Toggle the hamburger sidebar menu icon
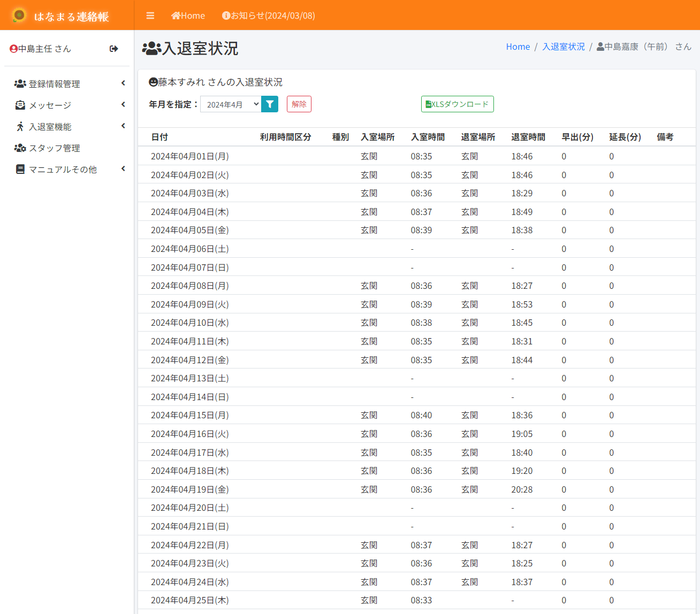This screenshot has height=614, width=700. pos(150,16)
